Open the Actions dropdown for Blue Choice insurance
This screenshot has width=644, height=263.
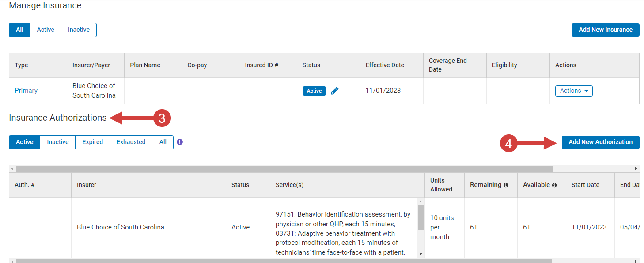tap(573, 91)
